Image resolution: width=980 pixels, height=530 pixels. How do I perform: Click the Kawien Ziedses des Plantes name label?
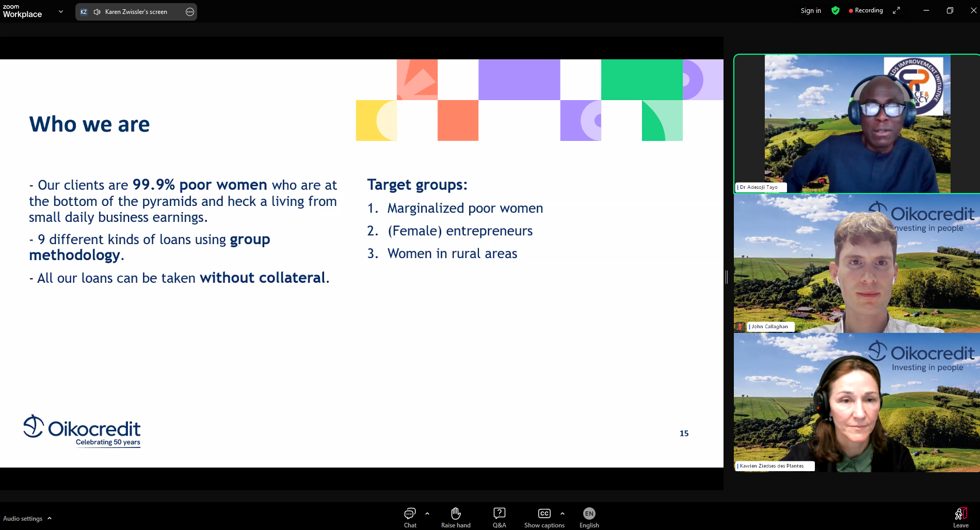pos(775,466)
